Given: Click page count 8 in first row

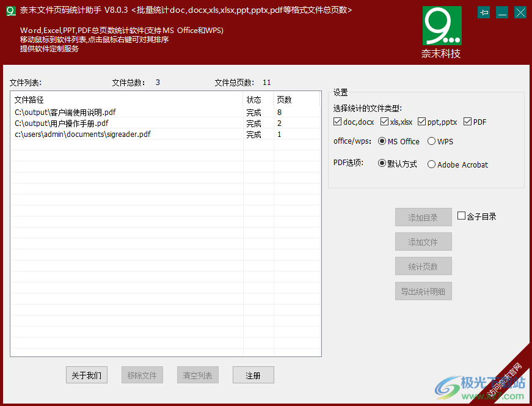Looking at the screenshot, I should (279, 112).
